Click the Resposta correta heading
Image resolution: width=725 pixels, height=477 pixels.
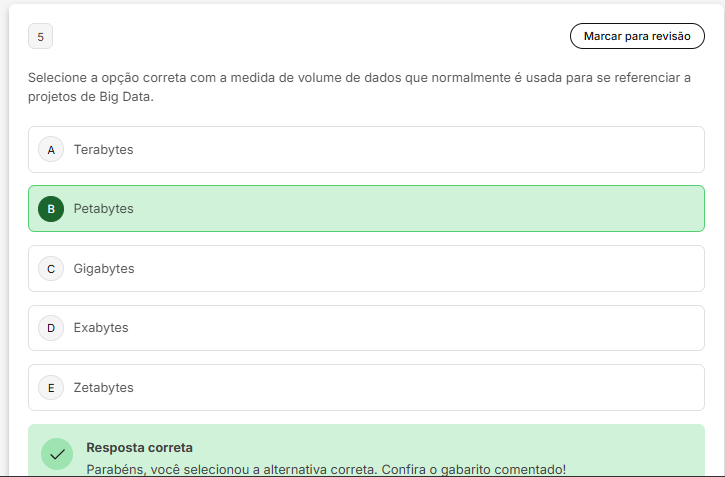tap(139, 447)
